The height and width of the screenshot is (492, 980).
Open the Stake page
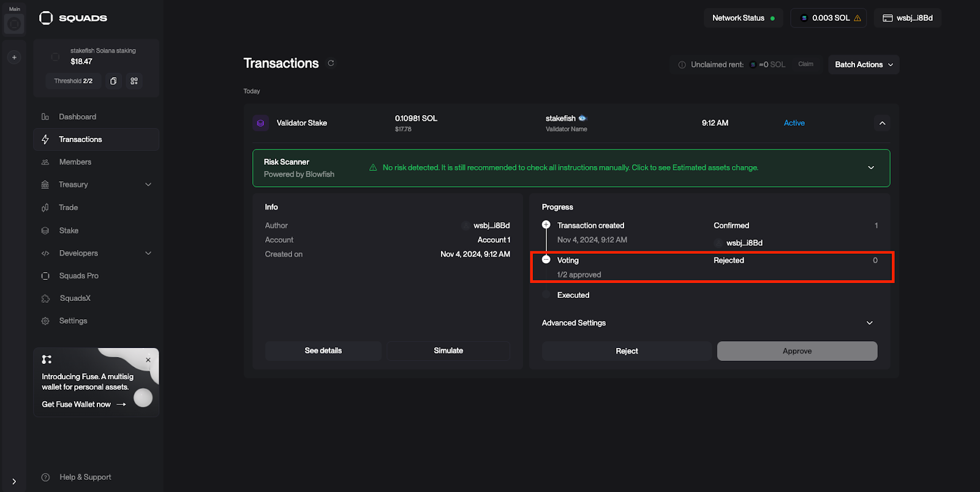96,231
